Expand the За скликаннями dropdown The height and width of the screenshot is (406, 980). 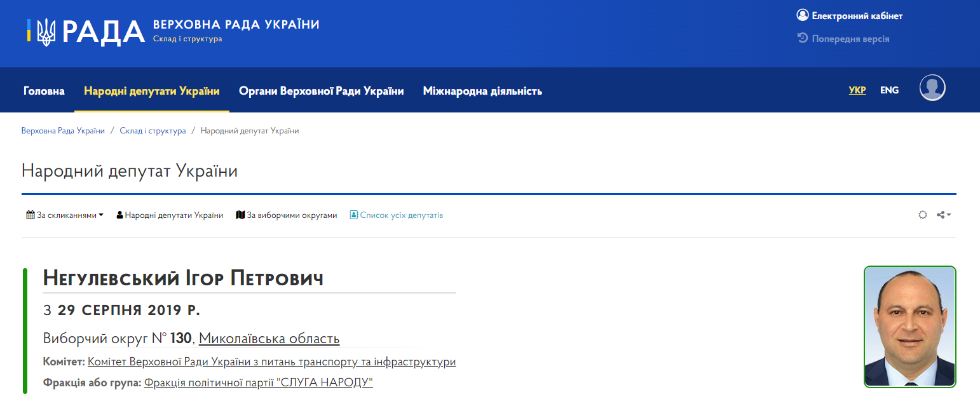(100, 215)
